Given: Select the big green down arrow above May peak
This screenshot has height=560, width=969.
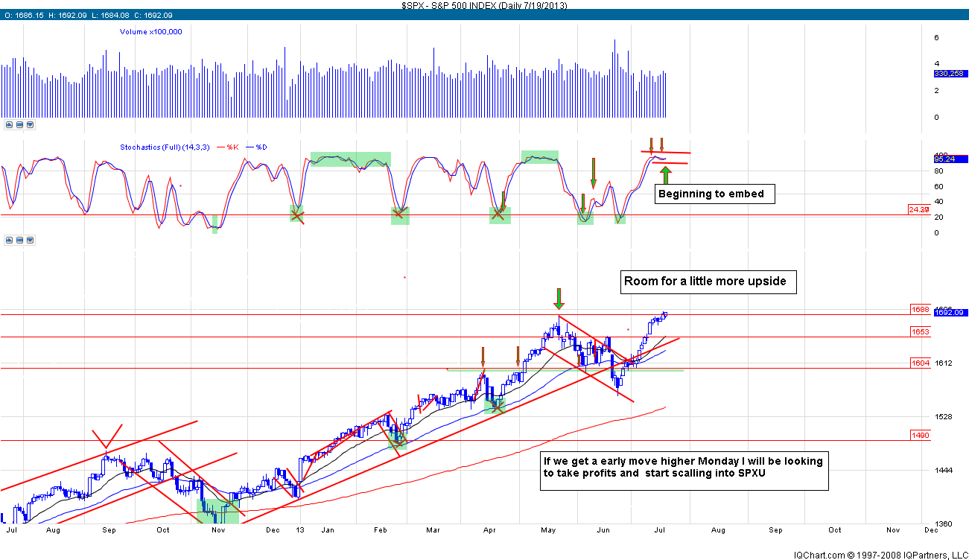Looking at the screenshot, I should pos(559,299).
